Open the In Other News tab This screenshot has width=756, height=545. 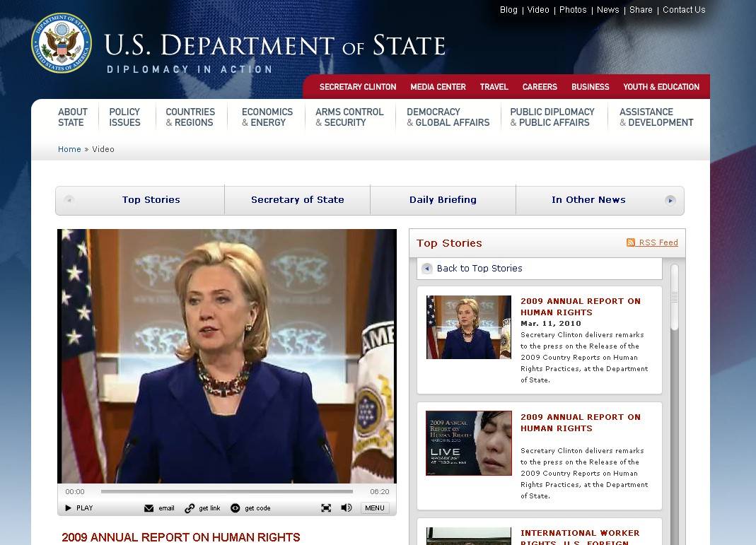[588, 200]
